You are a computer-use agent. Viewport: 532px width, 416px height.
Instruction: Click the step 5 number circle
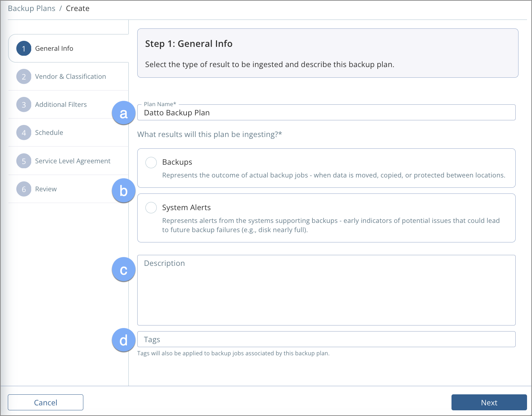(24, 161)
